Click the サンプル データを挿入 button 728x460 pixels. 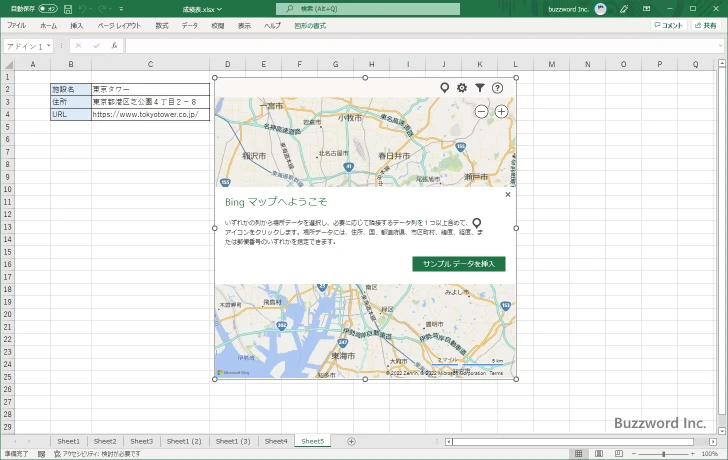click(459, 264)
